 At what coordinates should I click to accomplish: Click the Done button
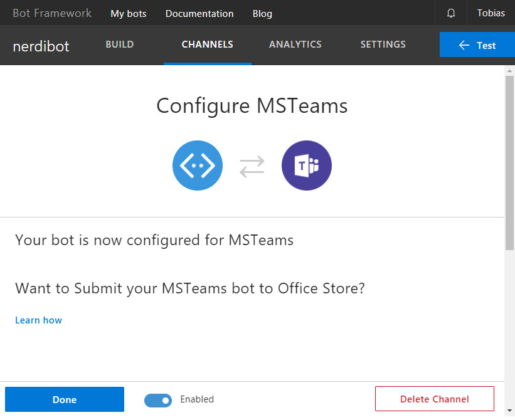point(65,399)
